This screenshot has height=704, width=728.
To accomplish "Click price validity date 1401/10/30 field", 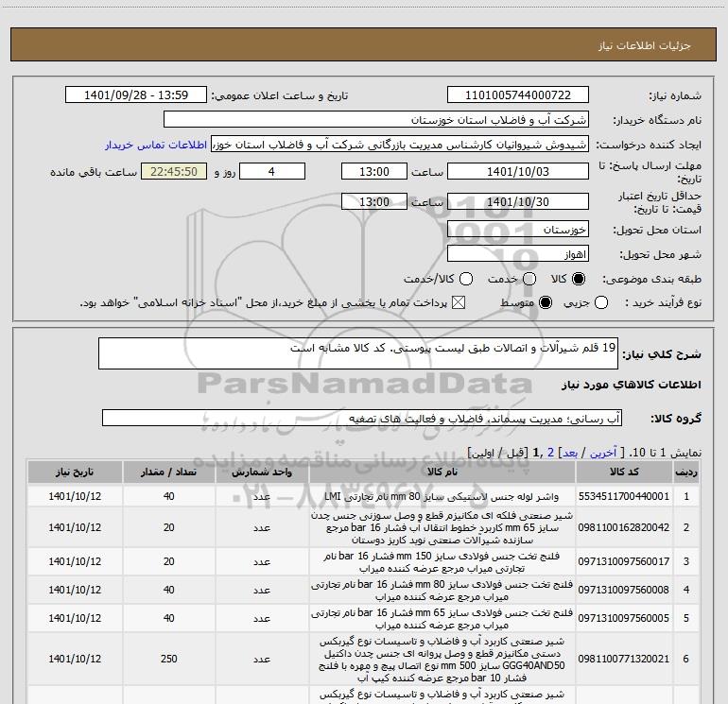I will coord(518,201).
